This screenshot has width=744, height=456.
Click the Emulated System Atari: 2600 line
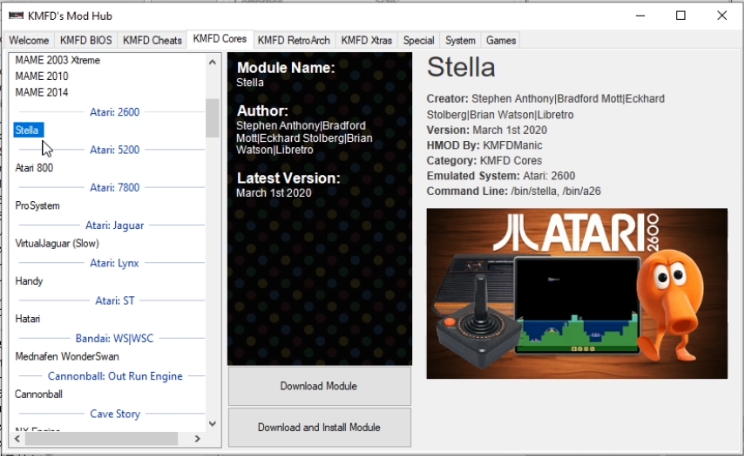pyautogui.click(x=501, y=176)
